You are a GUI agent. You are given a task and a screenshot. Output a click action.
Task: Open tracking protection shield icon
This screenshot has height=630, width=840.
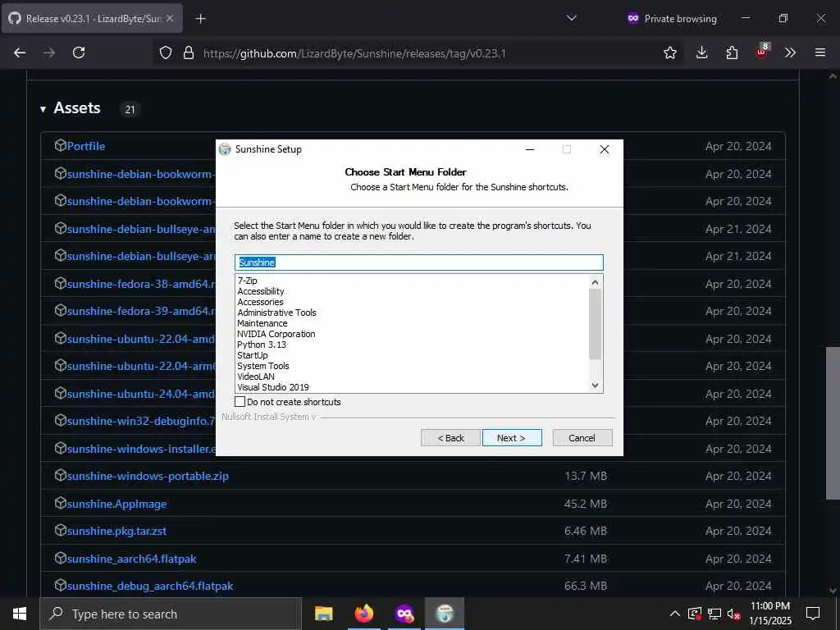coord(166,52)
